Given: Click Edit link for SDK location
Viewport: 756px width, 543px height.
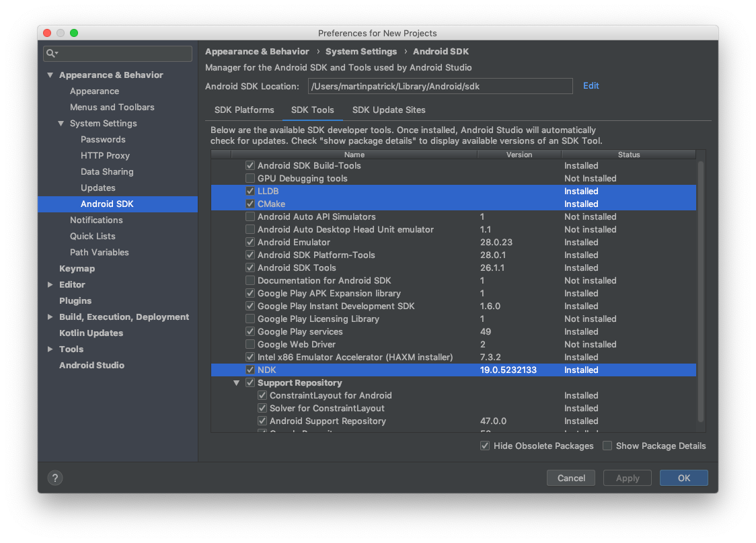Looking at the screenshot, I should (591, 86).
